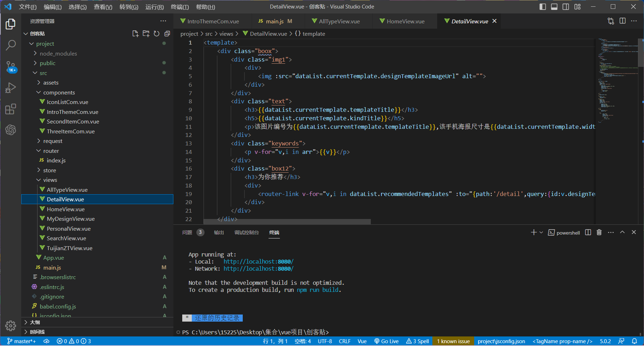Open master branch indicator in status bar

point(22,341)
